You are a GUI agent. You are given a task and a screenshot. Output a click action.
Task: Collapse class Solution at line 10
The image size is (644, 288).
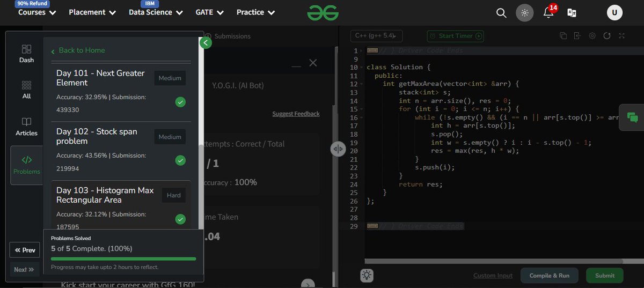coord(362,68)
